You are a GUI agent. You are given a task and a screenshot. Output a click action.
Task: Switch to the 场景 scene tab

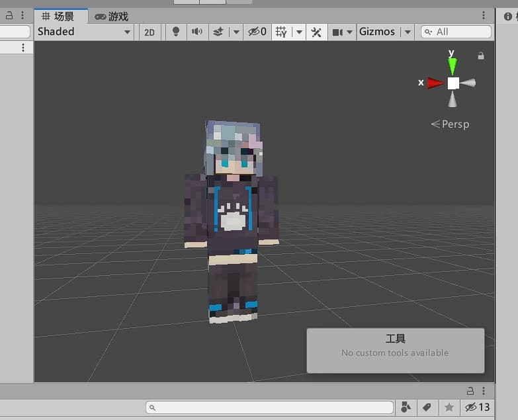tap(61, 16)
